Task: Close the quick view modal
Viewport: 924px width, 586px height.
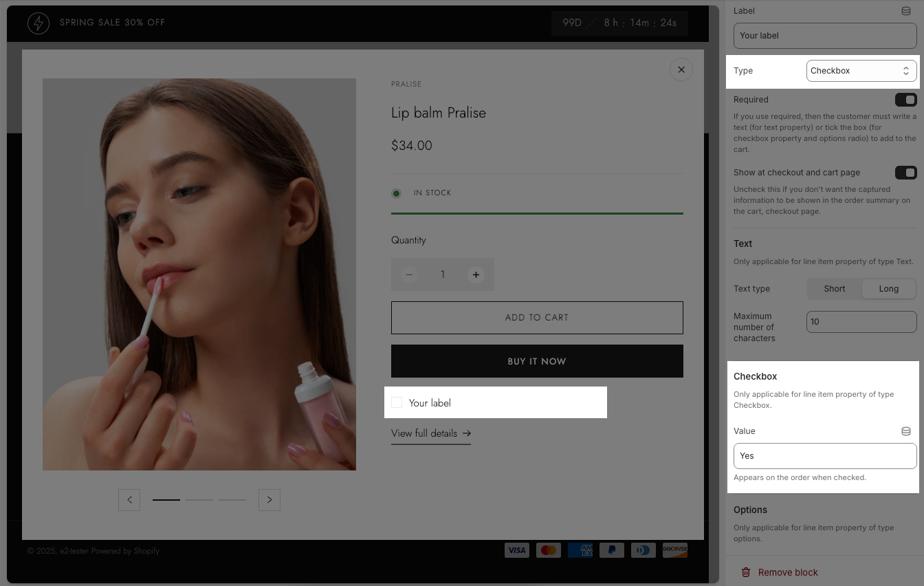Action: tap(681, 69)
